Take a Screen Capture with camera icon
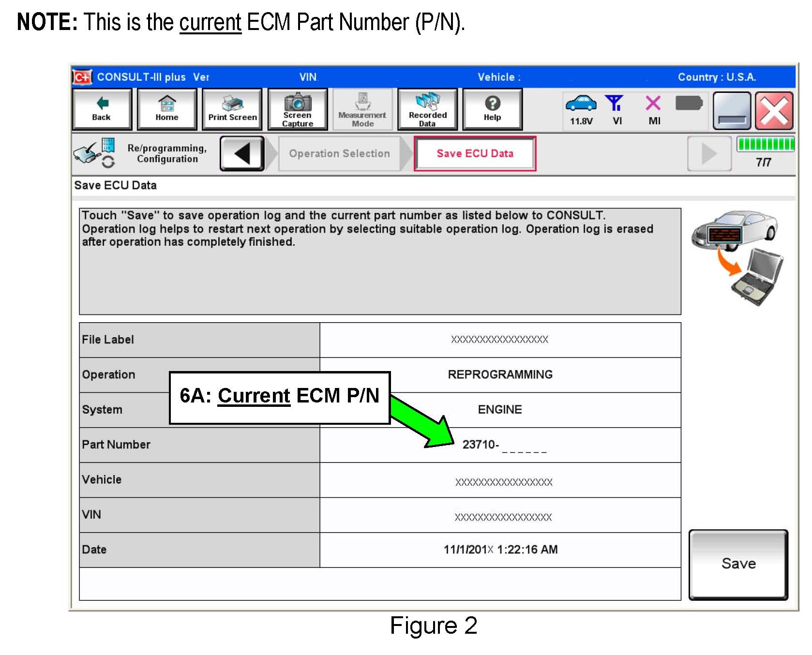Screen dimensions: 812x655 [298, 109]
